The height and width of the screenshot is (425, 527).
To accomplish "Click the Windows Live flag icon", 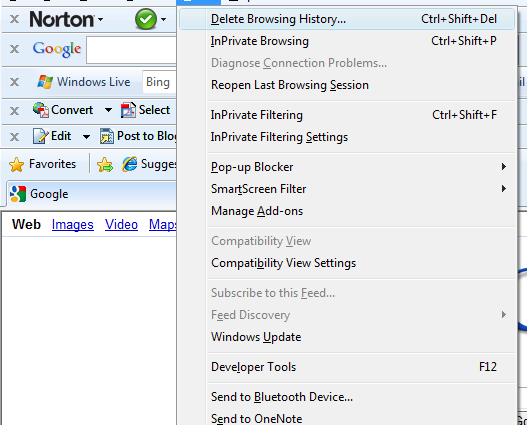I will tap(45, 82).
